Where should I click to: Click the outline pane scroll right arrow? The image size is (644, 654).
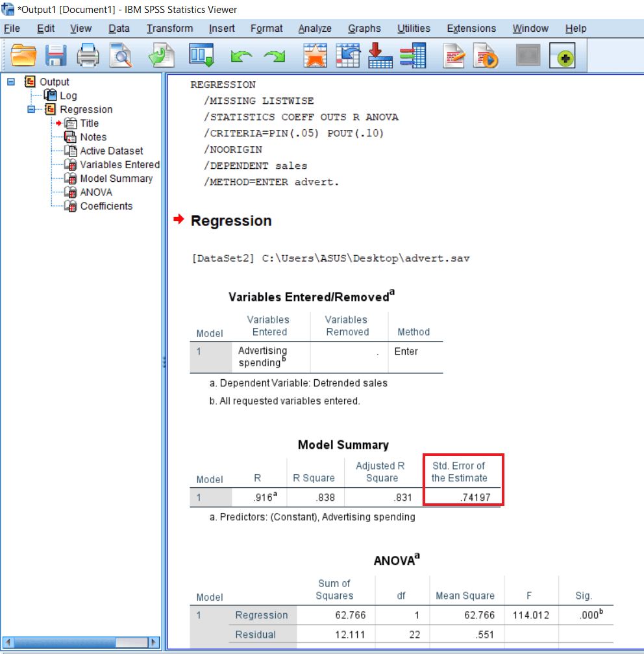click(154, 642)
